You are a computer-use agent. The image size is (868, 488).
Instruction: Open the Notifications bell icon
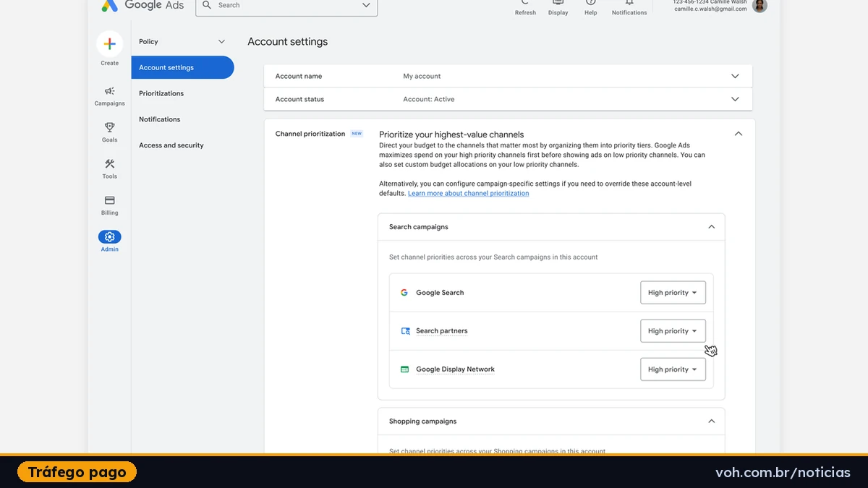tap(629, 4)
